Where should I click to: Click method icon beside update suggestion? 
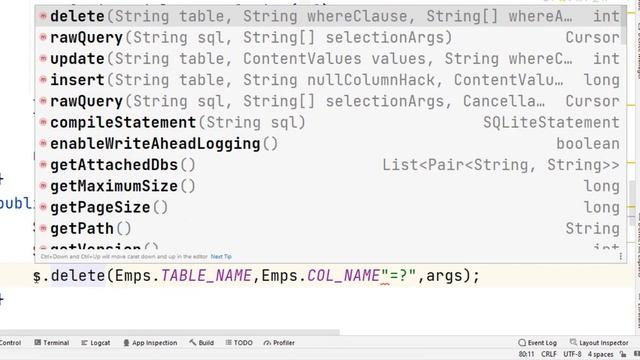tap(43, 59)
